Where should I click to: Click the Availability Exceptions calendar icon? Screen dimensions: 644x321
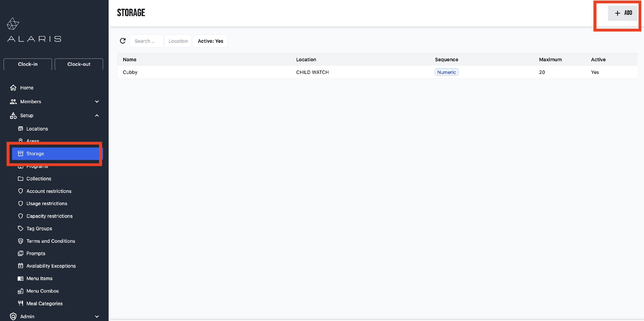(20, 266)
